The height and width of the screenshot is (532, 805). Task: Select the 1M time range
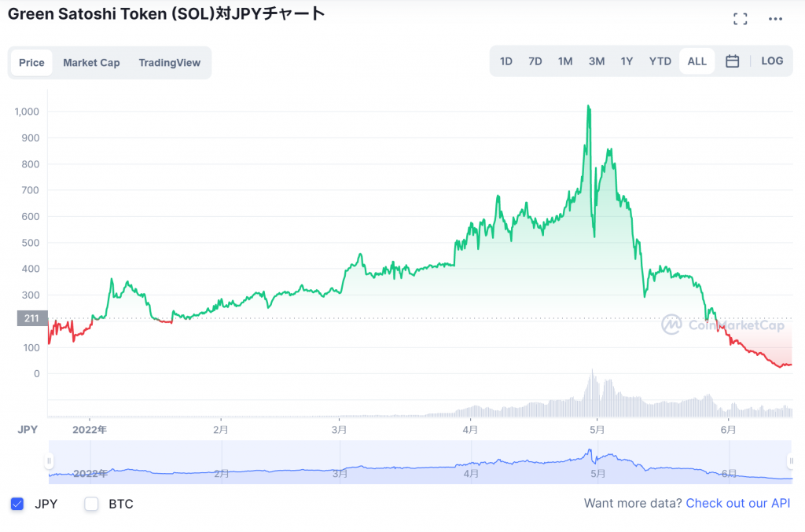(x=565, y=61)
